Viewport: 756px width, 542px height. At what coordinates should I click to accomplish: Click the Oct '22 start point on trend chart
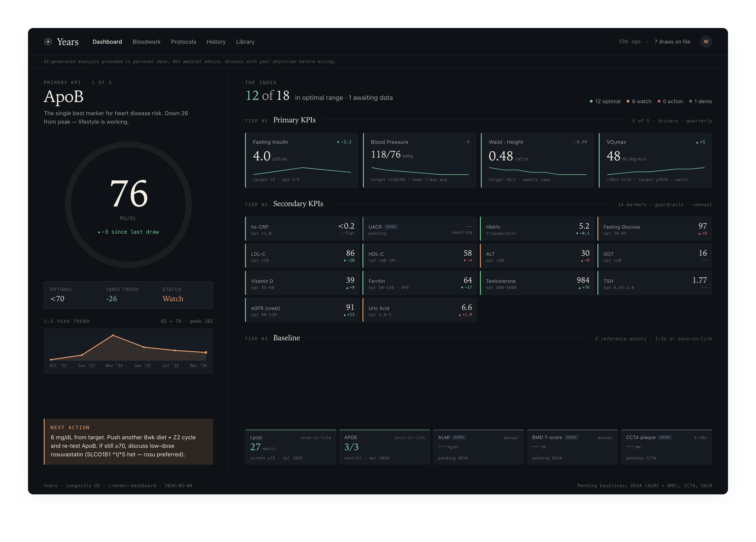[51, 360]
